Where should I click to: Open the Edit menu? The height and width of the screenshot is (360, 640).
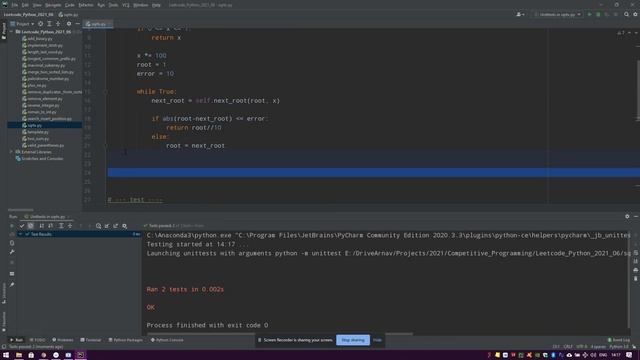tap(25, 5)
